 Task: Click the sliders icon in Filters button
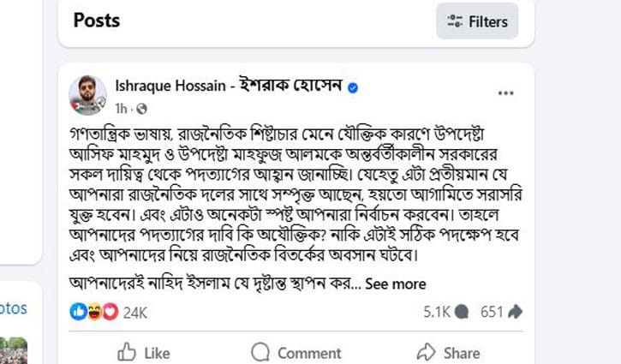455,21
